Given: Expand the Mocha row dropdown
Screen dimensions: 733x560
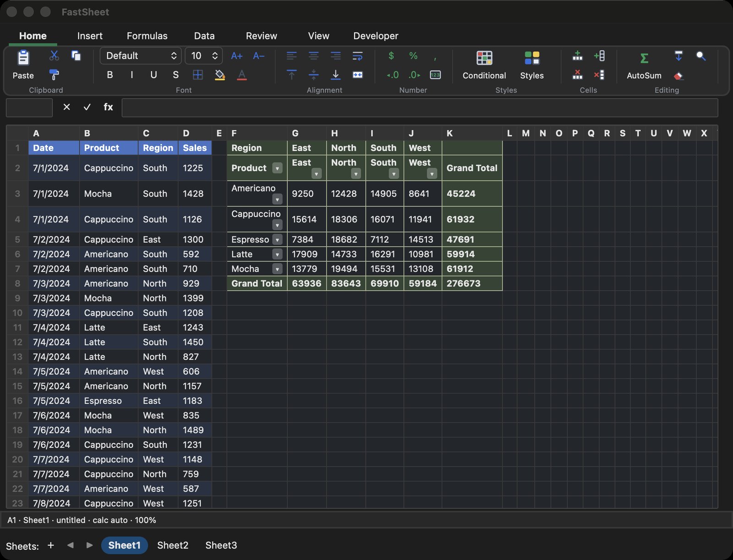Looking at the screenshot, I should click(x=277, y=269).
